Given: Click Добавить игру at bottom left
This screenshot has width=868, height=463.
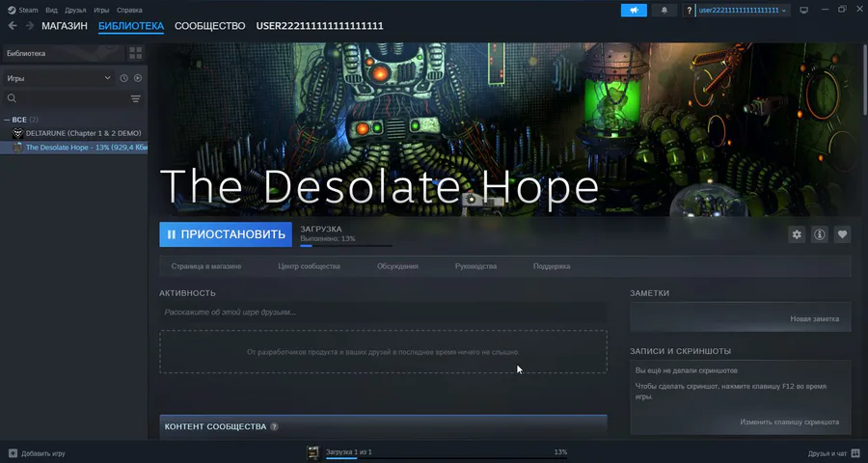Looking at the screenshot, I should [x=37, y=453].
